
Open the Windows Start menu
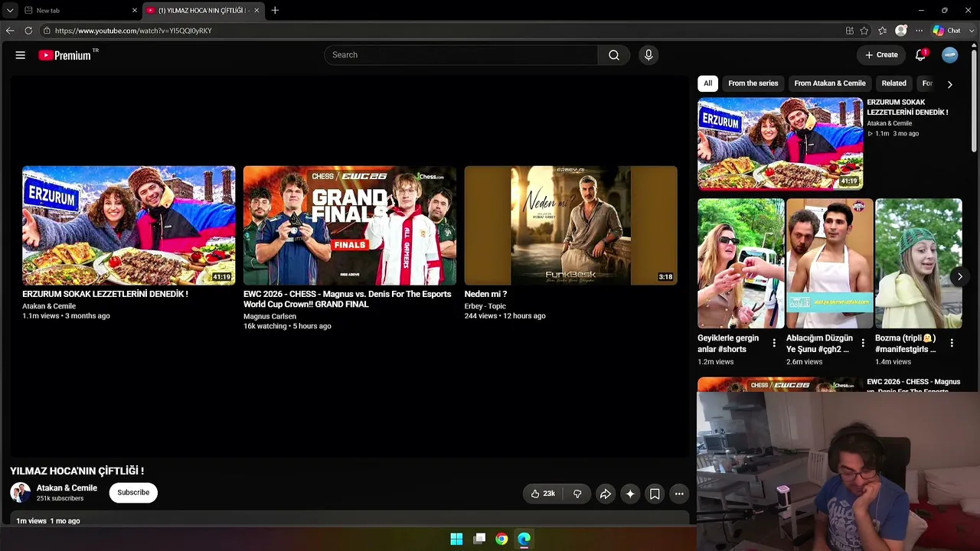click(x=456, y=539)
